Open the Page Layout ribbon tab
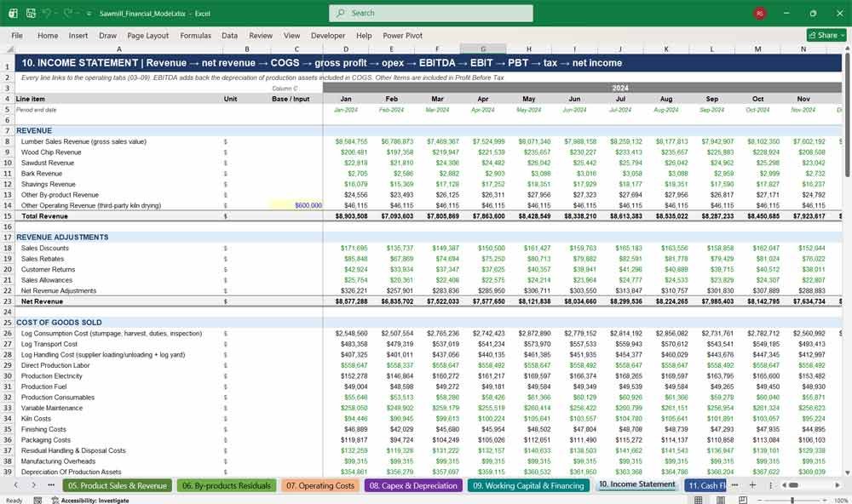The image size is (852, 504). [x=147, y=35]
